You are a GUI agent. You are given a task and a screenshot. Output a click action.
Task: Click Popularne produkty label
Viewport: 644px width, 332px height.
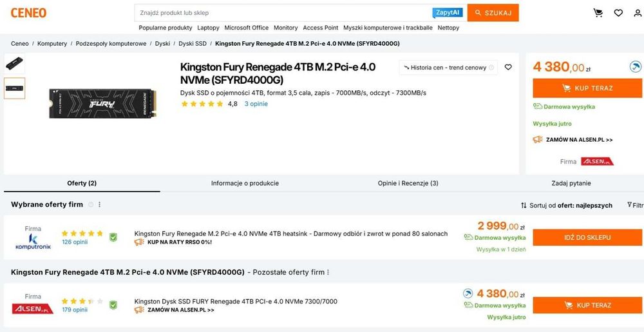point(166,28)
